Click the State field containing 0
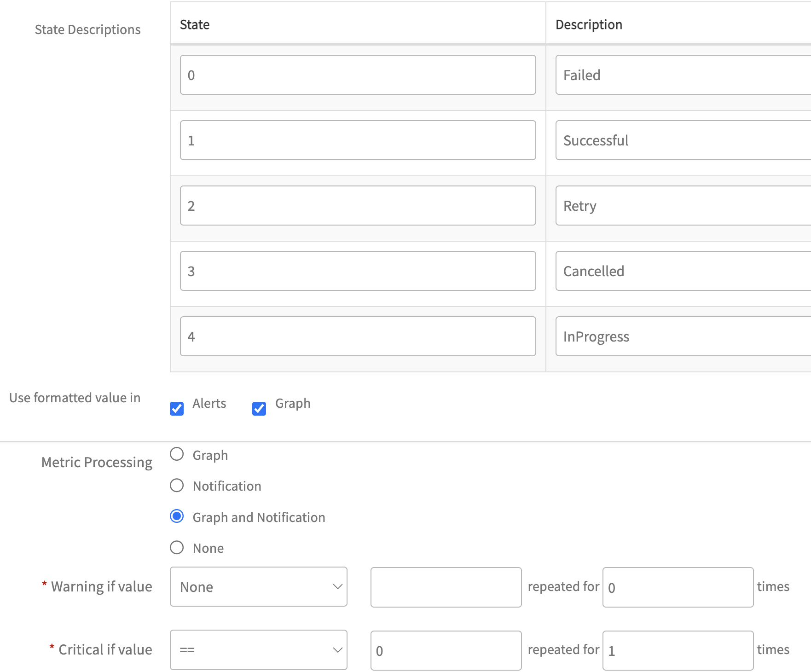The image size is (811, 672). point(358,75)
